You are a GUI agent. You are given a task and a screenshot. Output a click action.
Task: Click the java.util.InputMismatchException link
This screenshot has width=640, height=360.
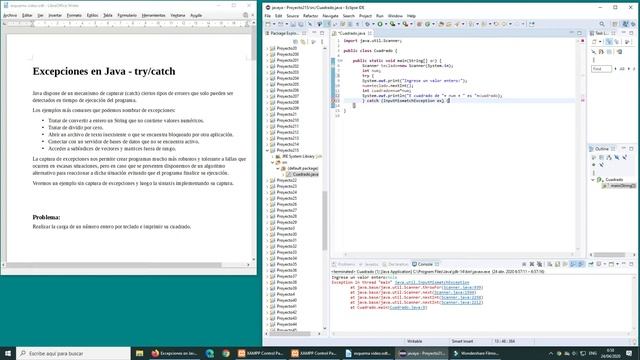point(432,282)
